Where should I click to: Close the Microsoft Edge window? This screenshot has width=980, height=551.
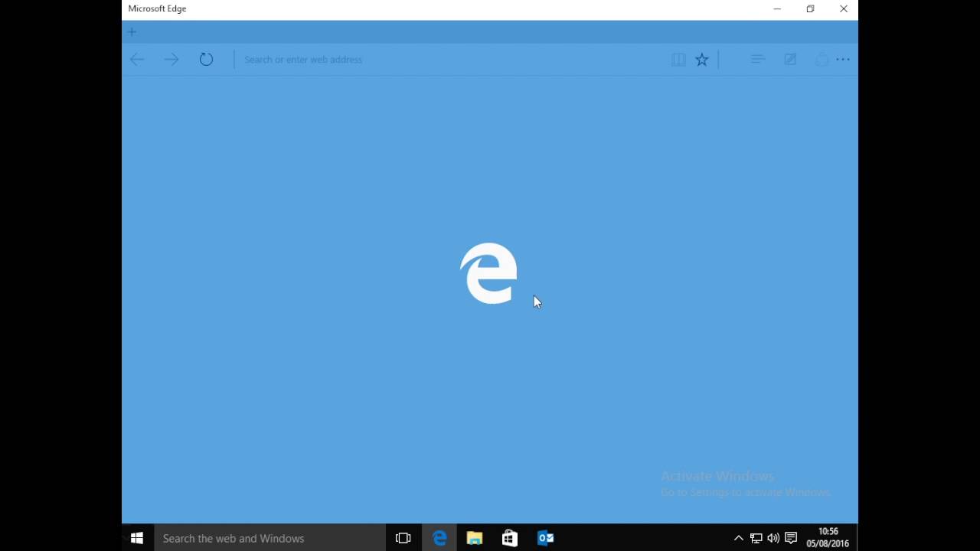point(844,9)
